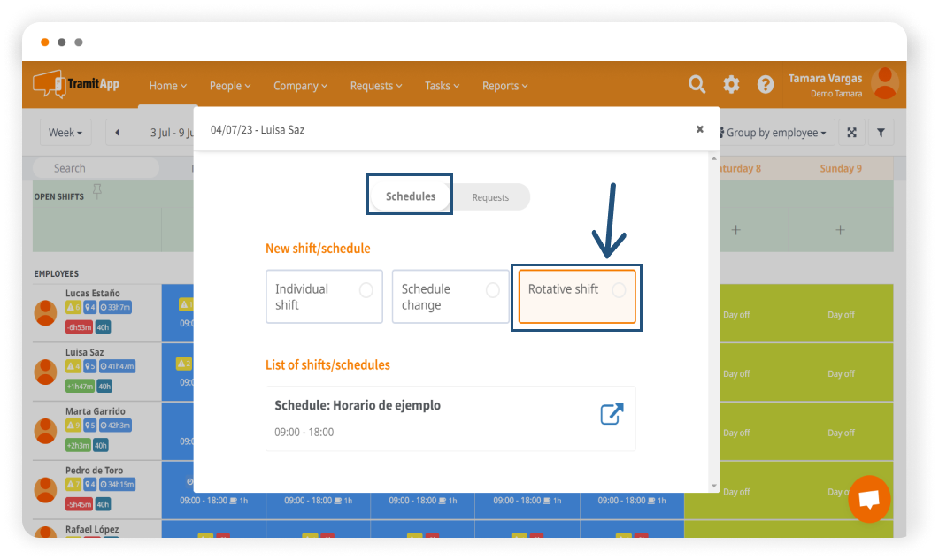Open the chat bubble icon at bottom right

tap(868, 499)
